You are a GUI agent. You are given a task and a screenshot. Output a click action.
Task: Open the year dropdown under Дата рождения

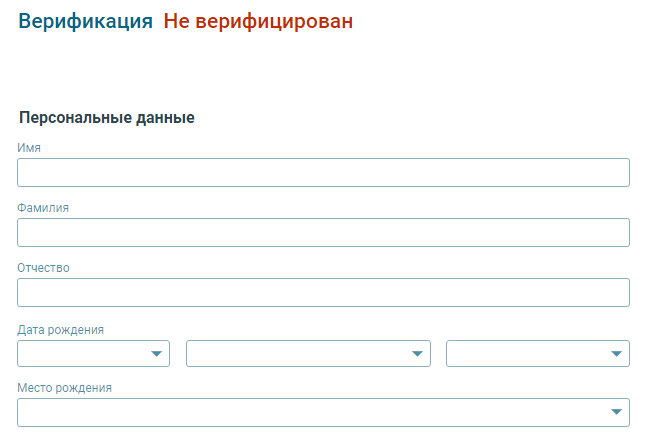pos(538,354)
